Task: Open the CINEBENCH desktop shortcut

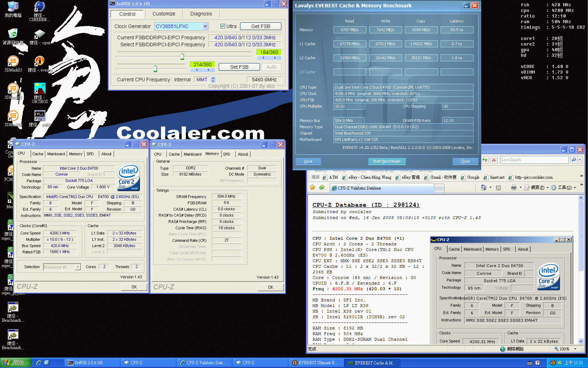Action: 39,11
